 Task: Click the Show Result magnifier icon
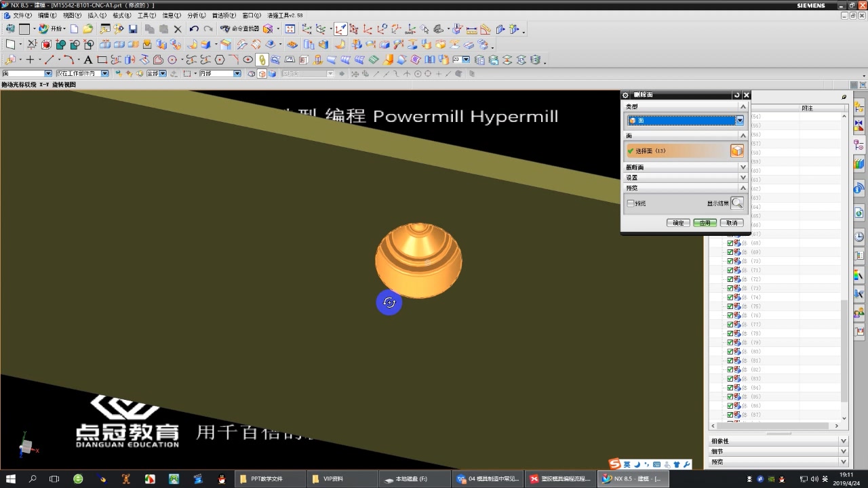point(737,203)
